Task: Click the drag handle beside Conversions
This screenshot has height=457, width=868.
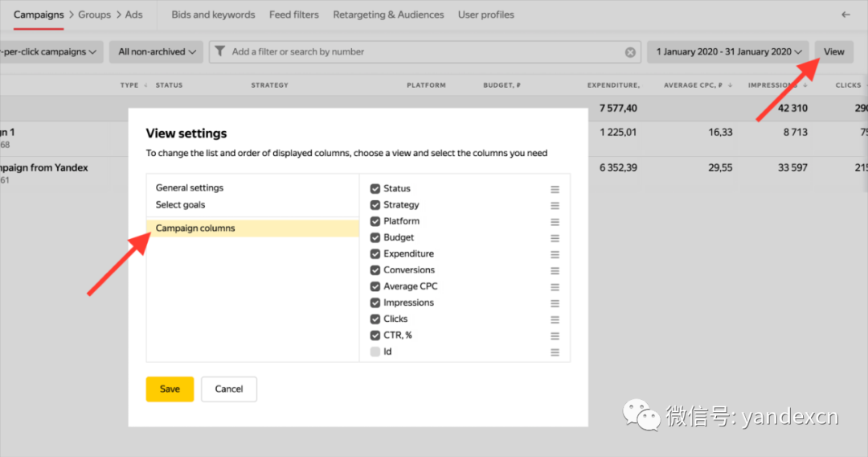Action: pyautogui.click(x=555, y=270)
